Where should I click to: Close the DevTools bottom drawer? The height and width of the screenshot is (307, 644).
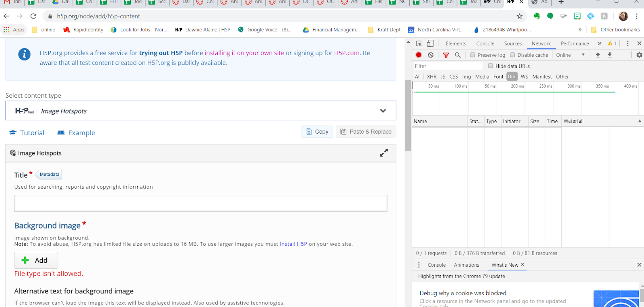(x=639, y=265)
